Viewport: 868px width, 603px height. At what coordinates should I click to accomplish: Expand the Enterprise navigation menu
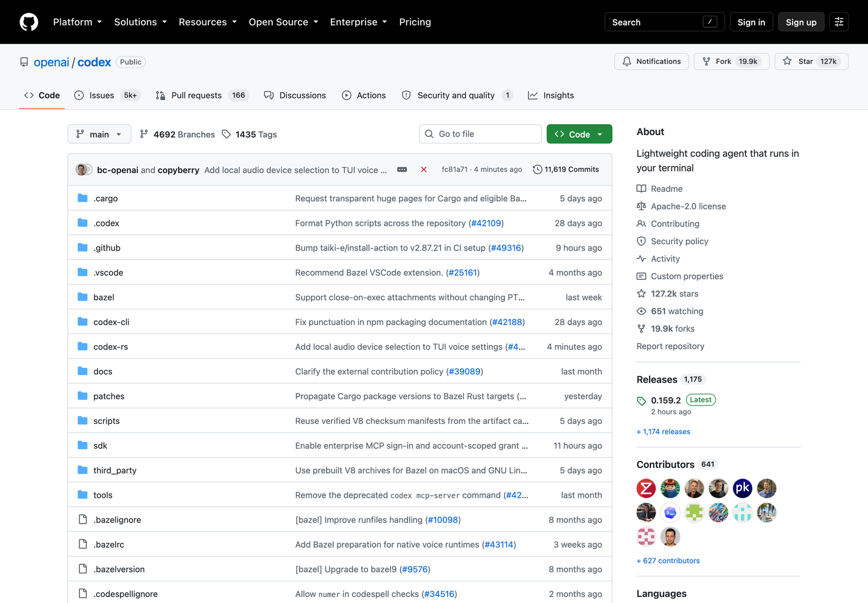click(x=359, y=22)
